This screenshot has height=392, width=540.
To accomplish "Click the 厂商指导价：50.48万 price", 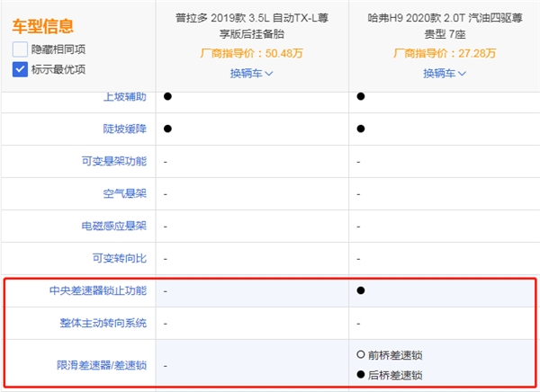I will click(x=252, y=53).
